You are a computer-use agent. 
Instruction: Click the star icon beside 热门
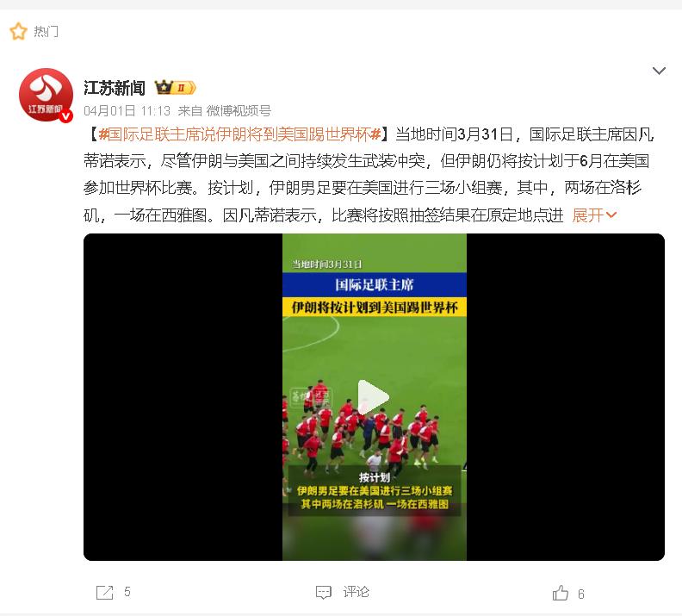pos(18,31)
